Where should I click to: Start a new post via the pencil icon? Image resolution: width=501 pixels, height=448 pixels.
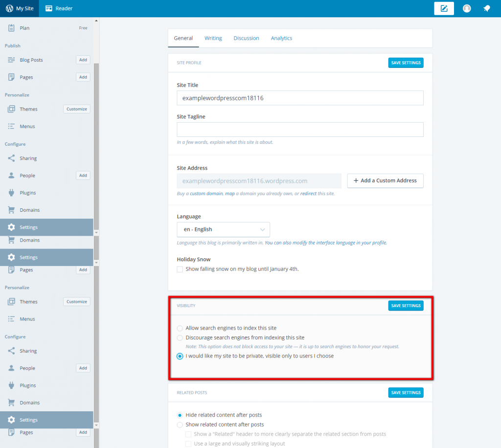point(444,8)
